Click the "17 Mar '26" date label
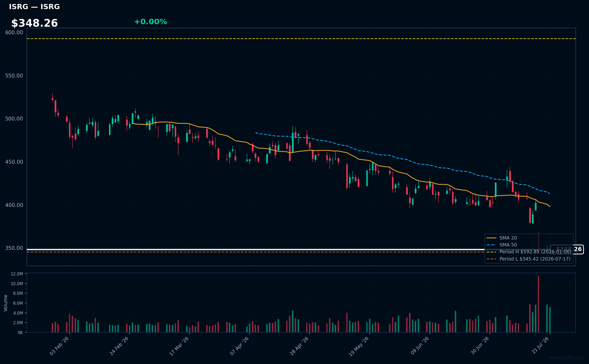This screenshot has height=364, width=589. (179, 346)
